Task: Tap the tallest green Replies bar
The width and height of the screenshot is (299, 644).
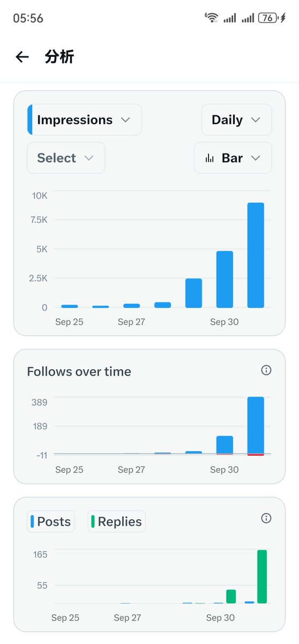Action: pos(262,577)
